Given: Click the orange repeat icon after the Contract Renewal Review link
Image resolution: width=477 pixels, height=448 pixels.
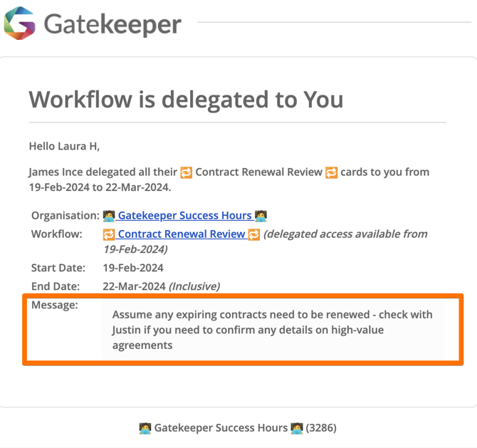Looking at the screenshot, I should [x=254, y=234].
